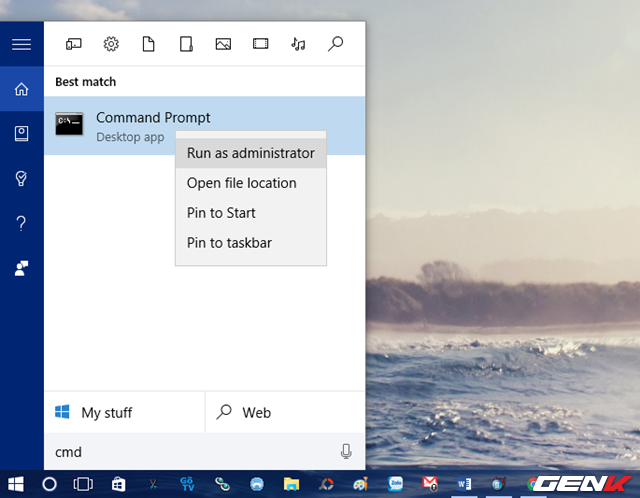Filter search by Apps icon
The image size is (640, 498).
tap(74, 44)
